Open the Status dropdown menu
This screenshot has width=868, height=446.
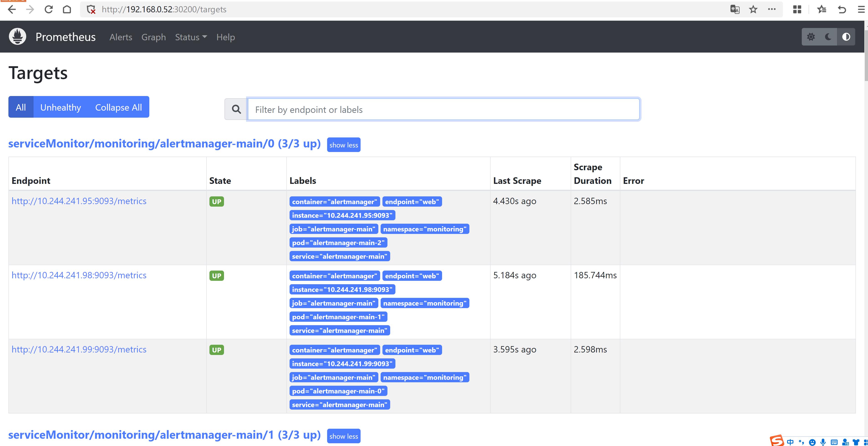point(190,36)
